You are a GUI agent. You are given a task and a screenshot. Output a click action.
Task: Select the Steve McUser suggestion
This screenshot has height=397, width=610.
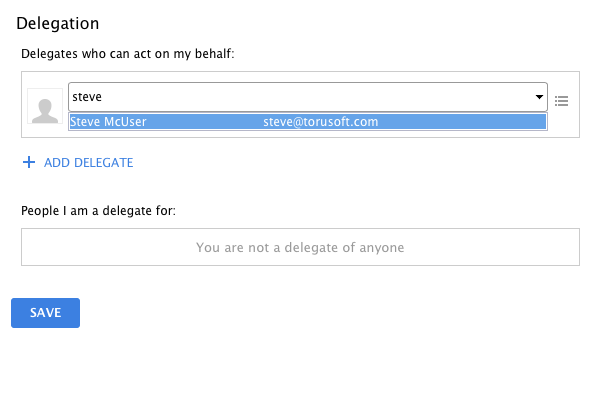click(108, 122)
